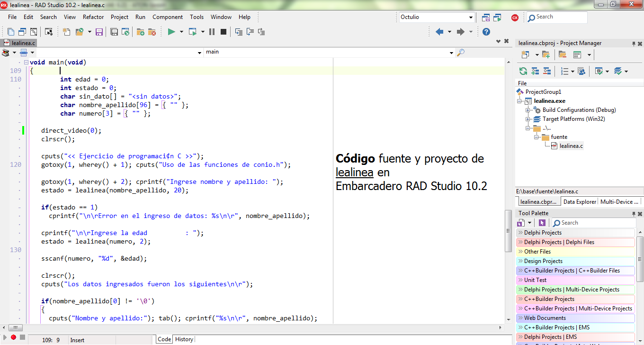Open Delphi Projects category in Tool Palette
This screenshot has height=345, width=644.
[576, 233]
